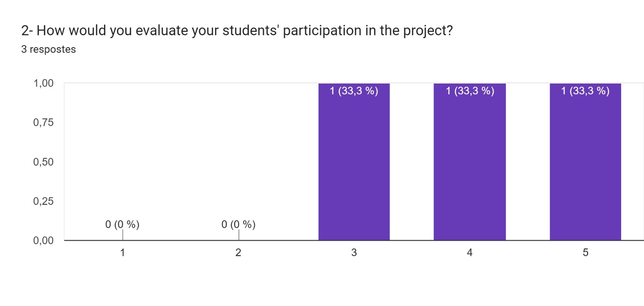Click the 1,00 y-axis value
The width and height of the screenshot is (644, 306).
[43, 83]
